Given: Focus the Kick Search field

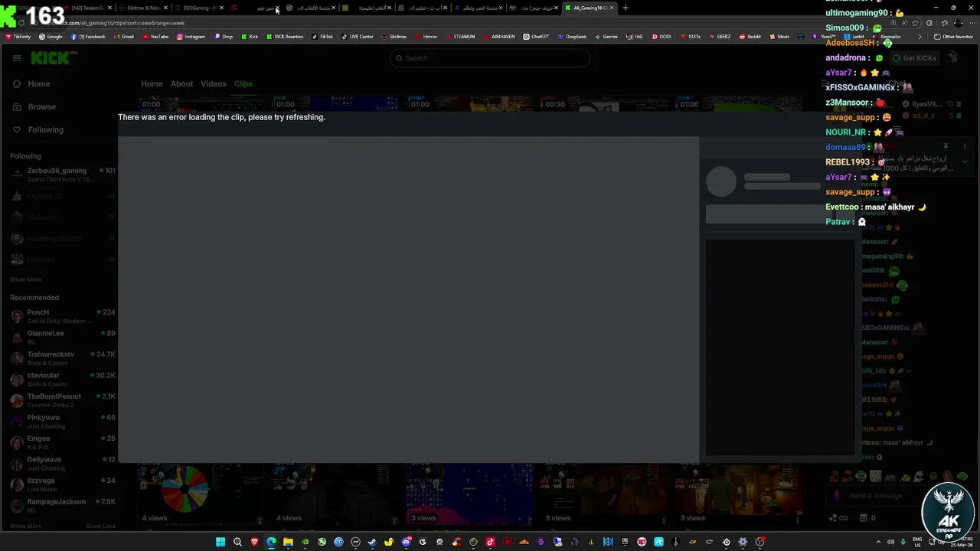Looking at the screenshot, I should point(490,58).
